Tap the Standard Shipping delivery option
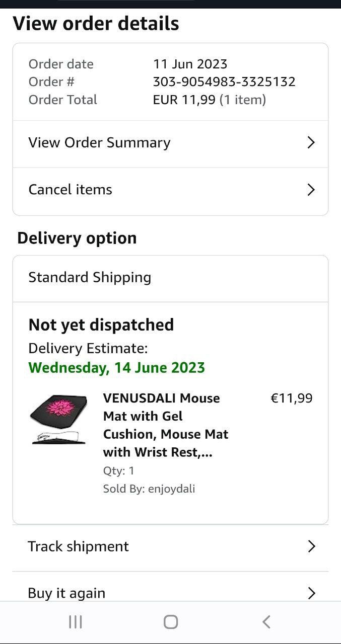The height and width of the screenshot is (644, 341). pyautogui.click(x=90, y=278)
